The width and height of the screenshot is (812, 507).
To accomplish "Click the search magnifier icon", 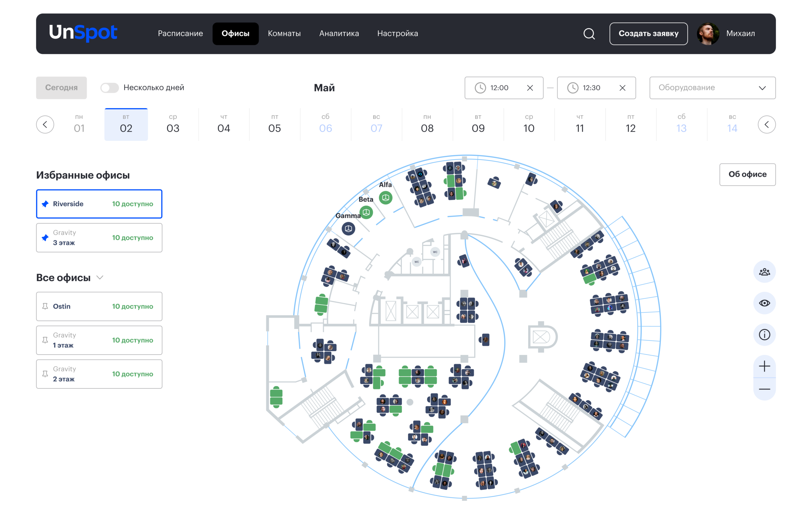I will click(589, 34).
